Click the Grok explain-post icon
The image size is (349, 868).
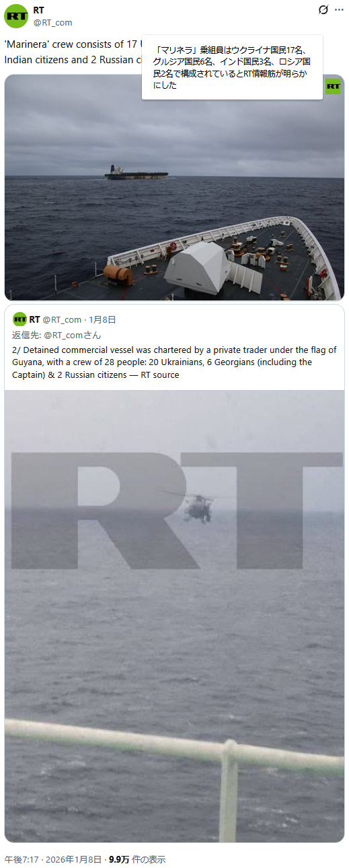pos(323,10)
